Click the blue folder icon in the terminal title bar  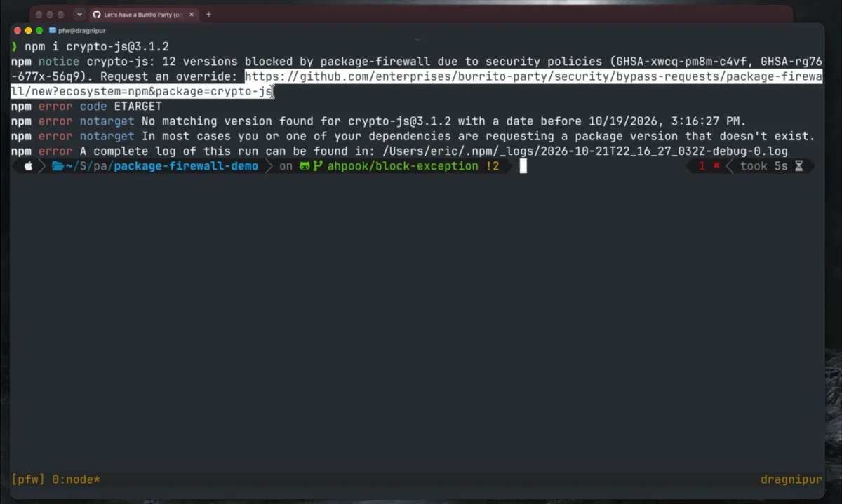click(x=53, y=31)
